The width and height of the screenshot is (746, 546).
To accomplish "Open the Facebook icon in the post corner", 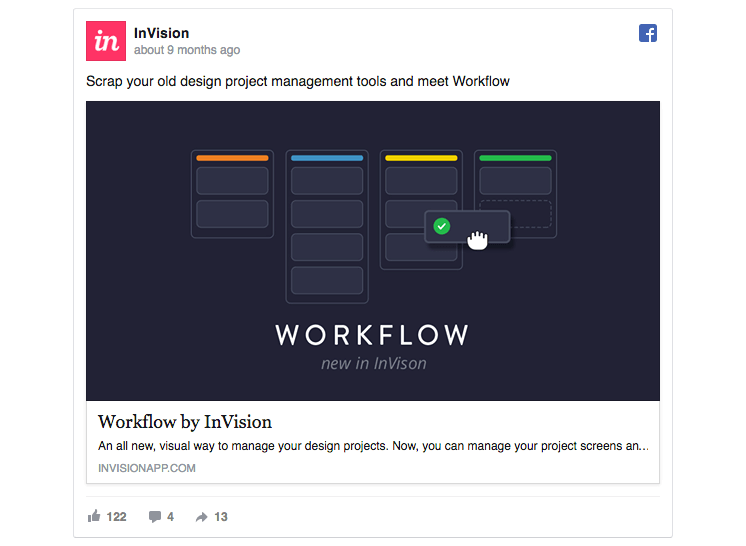I will pos(648,33).
